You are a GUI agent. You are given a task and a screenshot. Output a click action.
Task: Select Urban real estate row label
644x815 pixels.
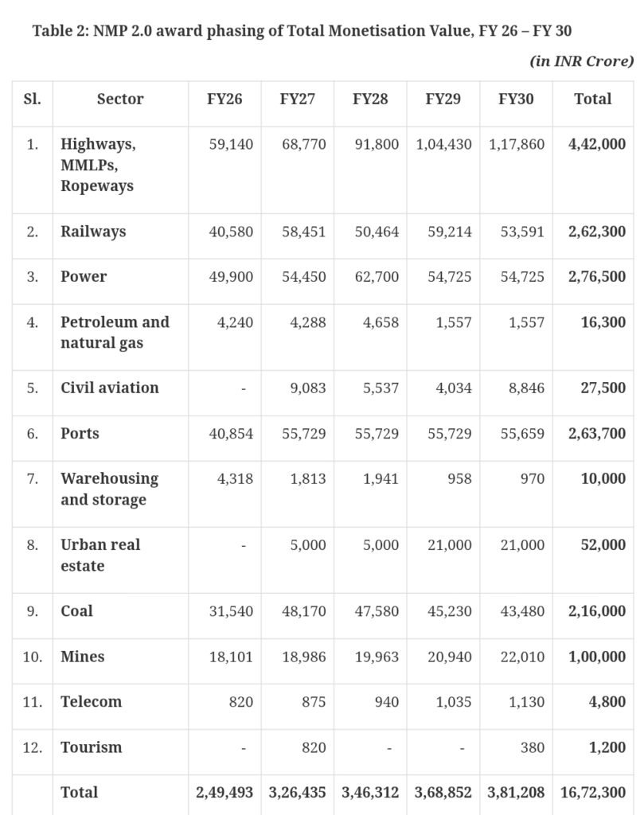pyautogui.click(x=100, y=555)
